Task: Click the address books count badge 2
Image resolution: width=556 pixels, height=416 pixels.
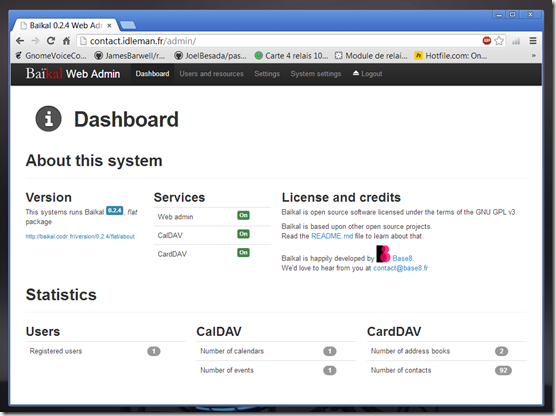Action: tap(501, 351)
